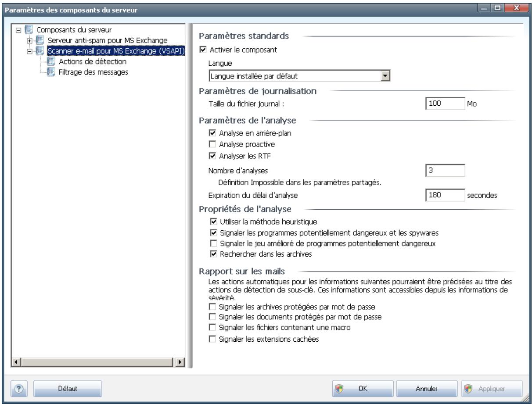Image resolution: width=532 pixels, height=404 pixels.
Task: Click the Nombre d'analyses input field
Action: 445,170
